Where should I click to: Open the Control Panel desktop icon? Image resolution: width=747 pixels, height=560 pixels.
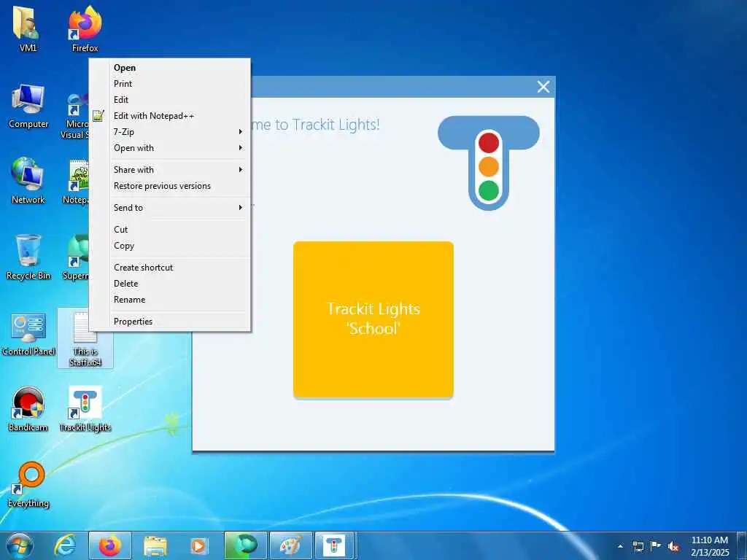[x=28, y=333]
